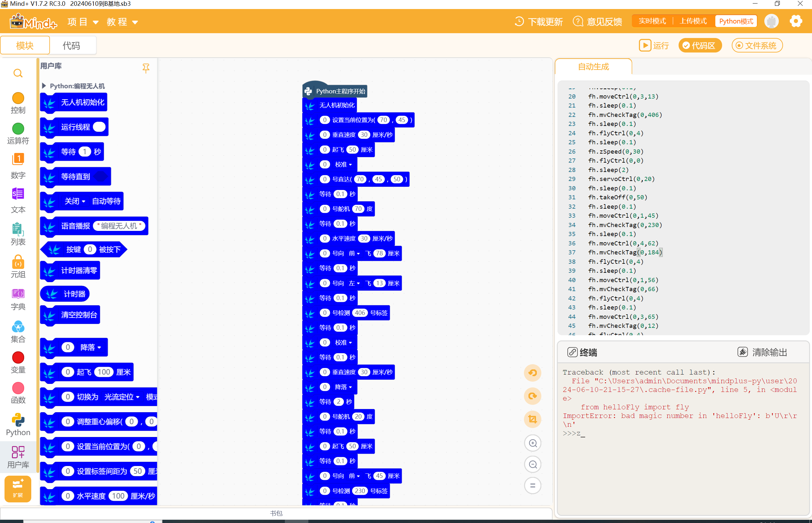Switch to 上传模式

[x=693, y=21]
